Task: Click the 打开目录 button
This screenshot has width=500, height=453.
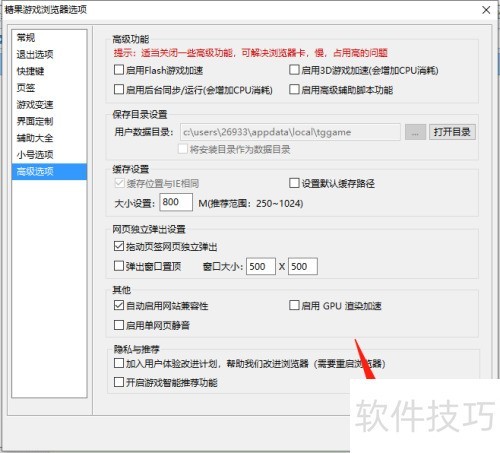Action: 452,132
